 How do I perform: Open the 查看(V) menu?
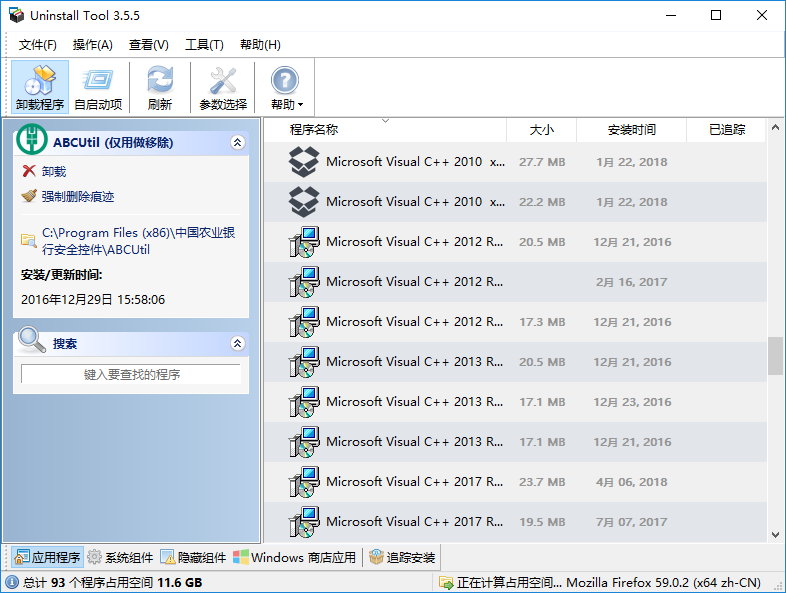(149, 45)
